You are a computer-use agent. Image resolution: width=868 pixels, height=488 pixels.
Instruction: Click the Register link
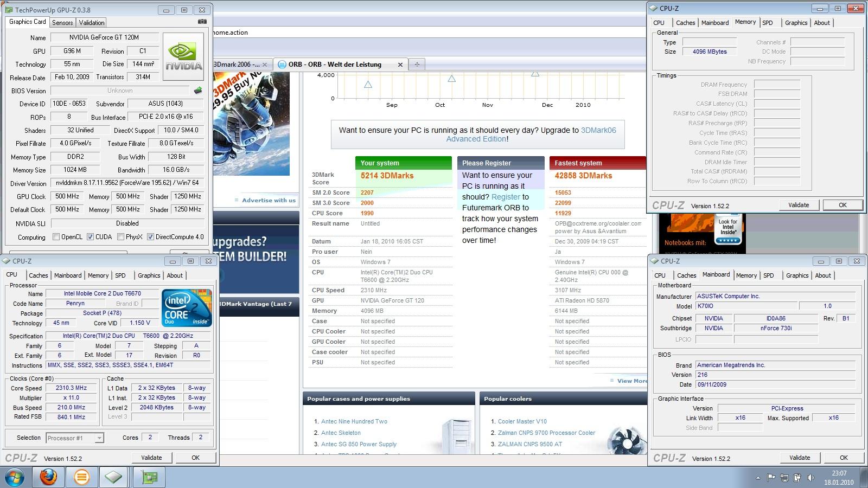pyautogui.click(x=506, y=197)
